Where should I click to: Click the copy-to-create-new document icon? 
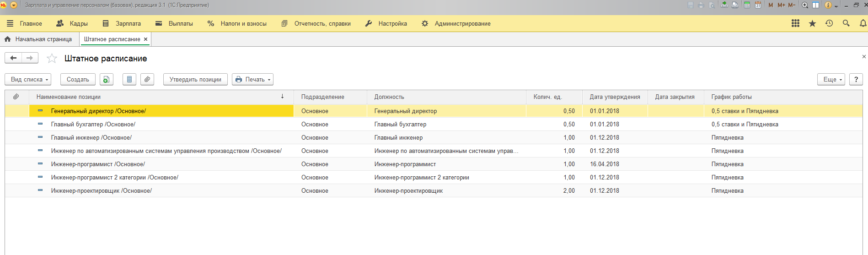pos(106,79)
